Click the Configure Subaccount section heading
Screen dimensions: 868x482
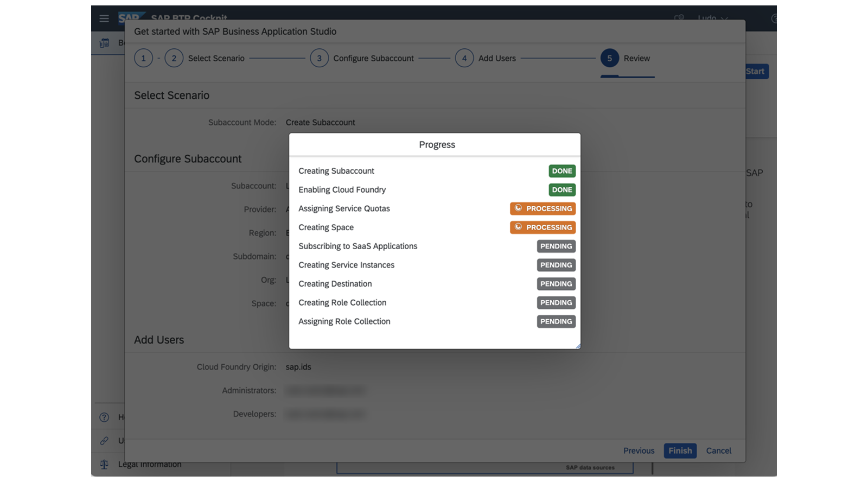coord(188,159)
